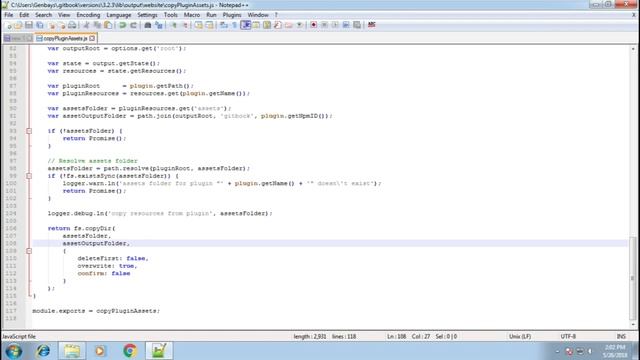Viewport: 640px width, 360px height.
Task: Open Folder as Workspace icon
Action: pyautogui.click(x=289, y=25)
